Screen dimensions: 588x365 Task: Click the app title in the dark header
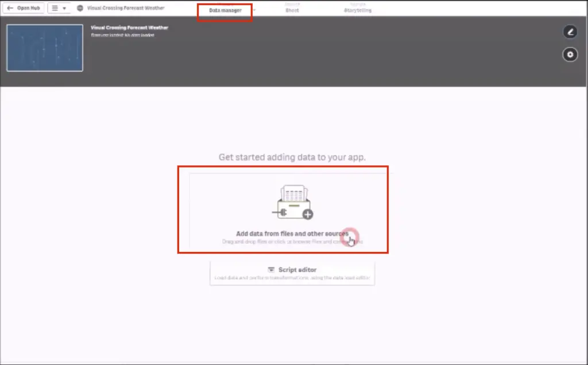tap(129, 28)
